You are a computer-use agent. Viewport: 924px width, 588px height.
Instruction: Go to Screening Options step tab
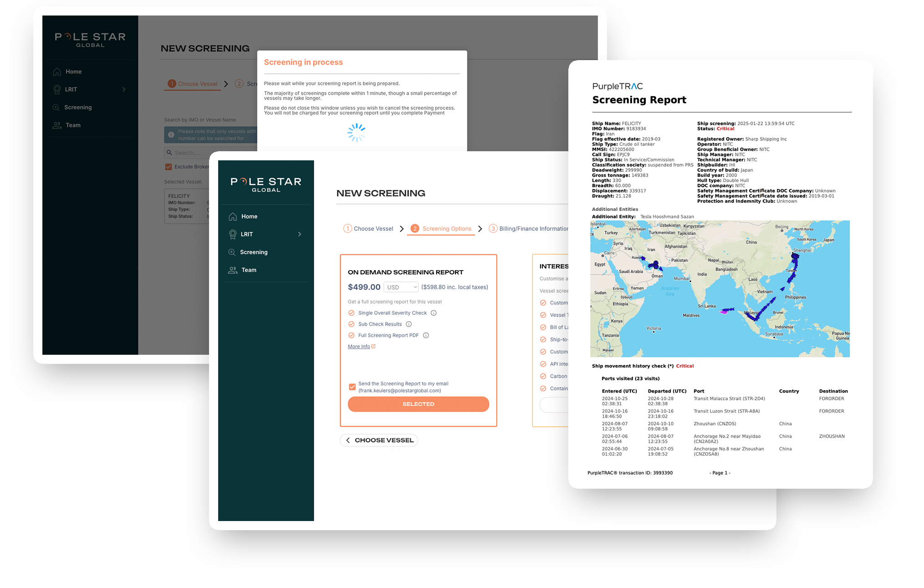tap(441, 229)
